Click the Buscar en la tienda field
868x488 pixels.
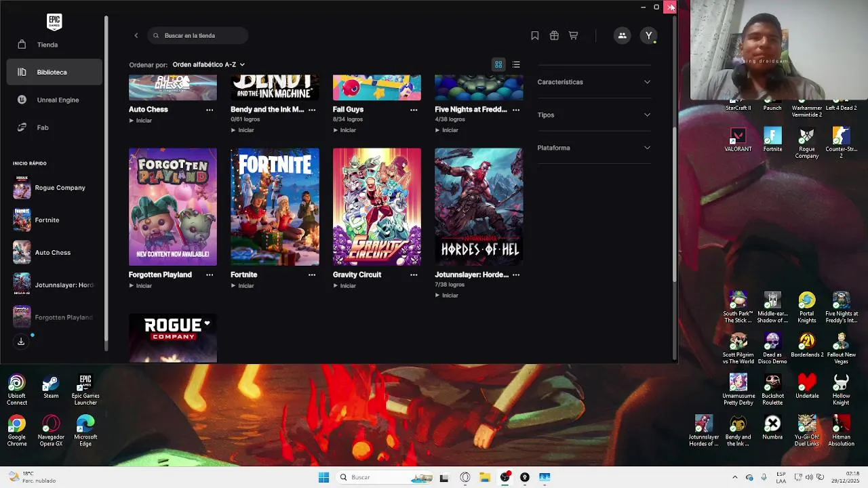tap(198, 35)
